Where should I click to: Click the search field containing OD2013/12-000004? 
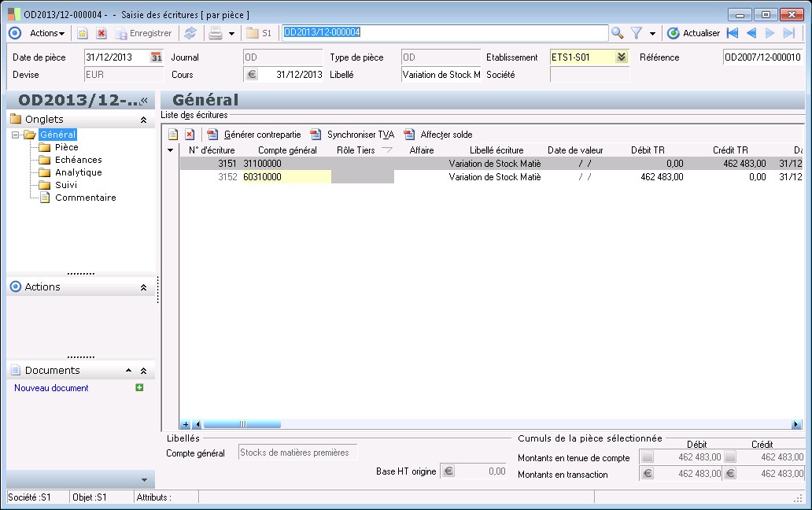pyautogui.click(x=445, y=32)
